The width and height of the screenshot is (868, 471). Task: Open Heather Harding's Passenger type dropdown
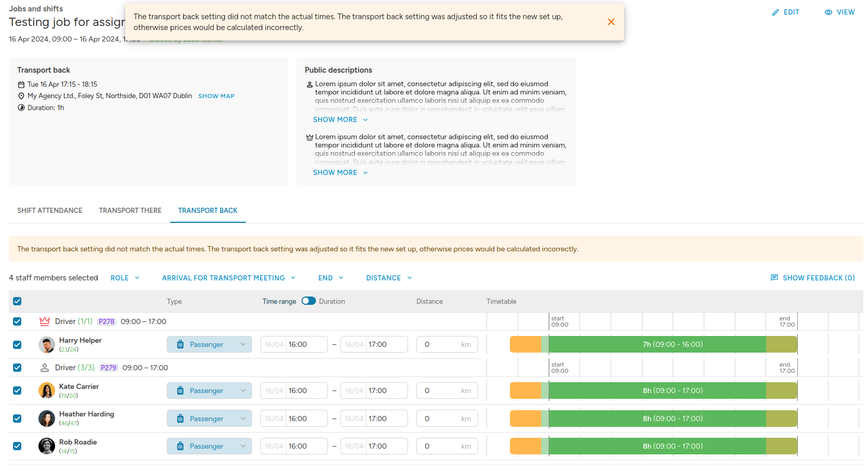coord(209,419)
